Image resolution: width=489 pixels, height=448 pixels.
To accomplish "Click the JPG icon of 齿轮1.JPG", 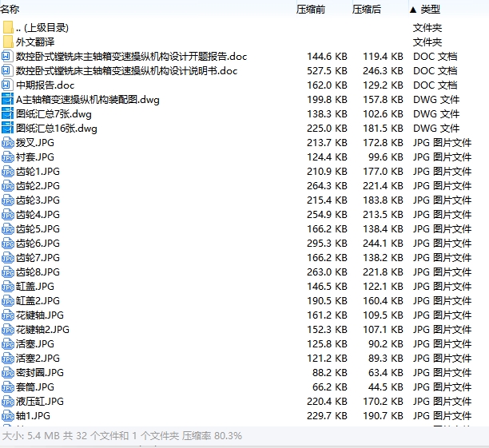I will click(x=8, y=172).
